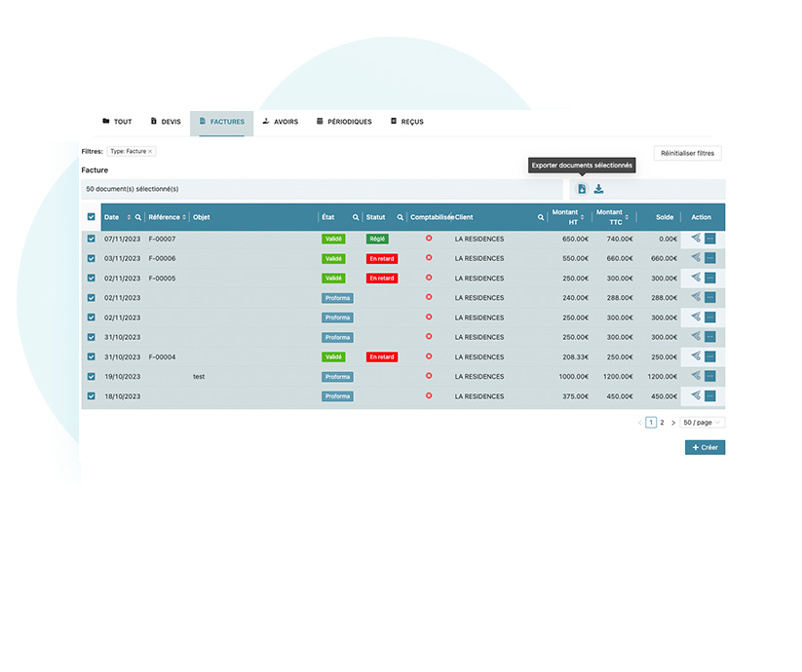
Task: Select the FACTURES tab
Action: 222,123
